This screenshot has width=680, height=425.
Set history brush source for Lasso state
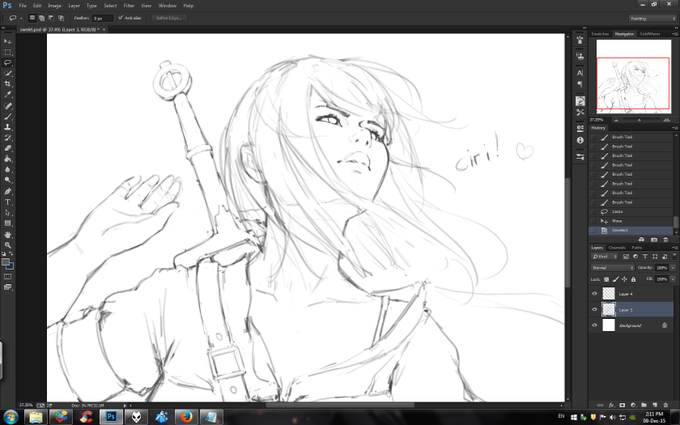point(593,212)
